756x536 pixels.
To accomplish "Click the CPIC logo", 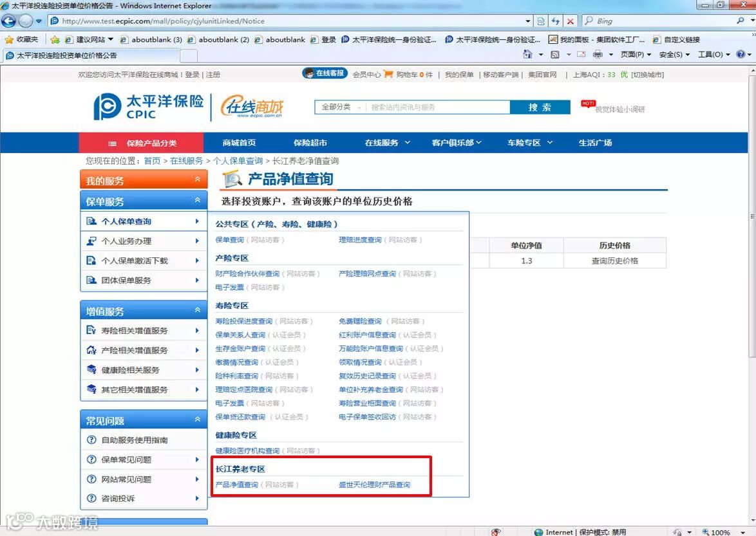I will coord(149,107).
